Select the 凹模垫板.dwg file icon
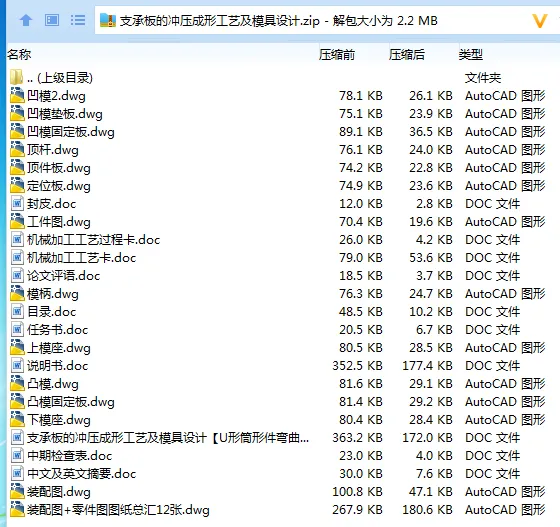Image resolution: width=560 pixels, height=527 pixels. pyautogui.click(x=17, y=114)
